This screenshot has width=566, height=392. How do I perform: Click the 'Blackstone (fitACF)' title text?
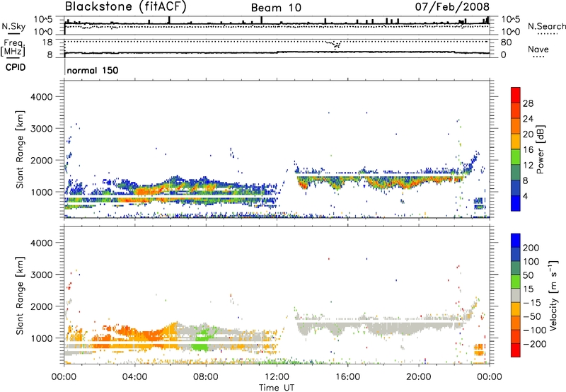click(126, 7)
